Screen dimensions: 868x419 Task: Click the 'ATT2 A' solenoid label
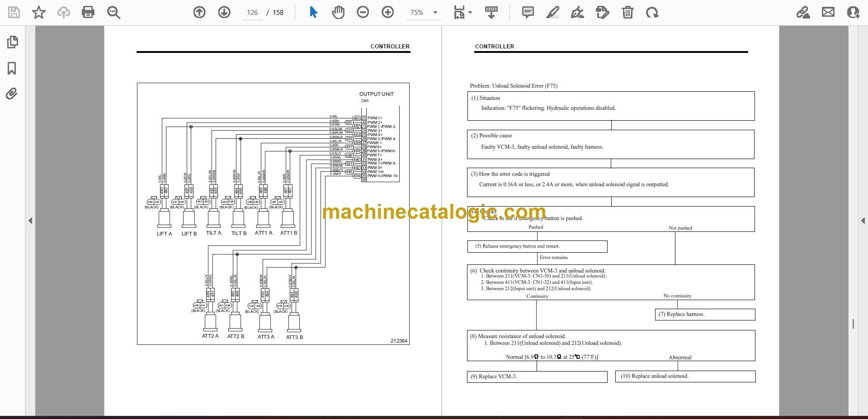click(x=210, y=336)
